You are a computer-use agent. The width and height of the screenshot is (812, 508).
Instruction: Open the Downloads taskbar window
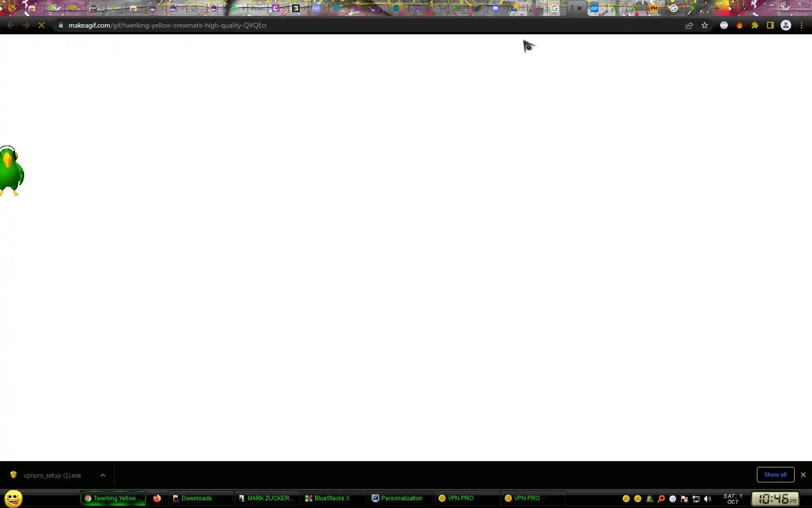(x=201, y=498)
